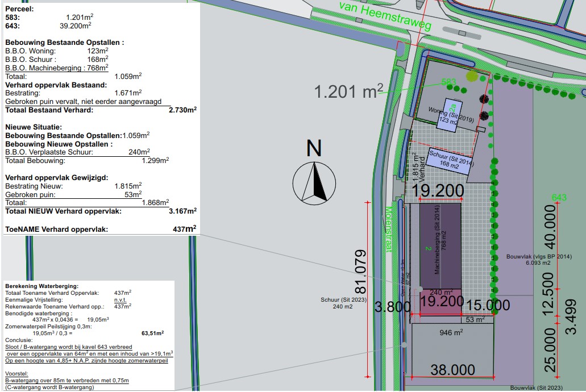Click the 'van Heemstraweg' street label
The height and width of the screenshot is (392, 586).
(x=386, y=16)
